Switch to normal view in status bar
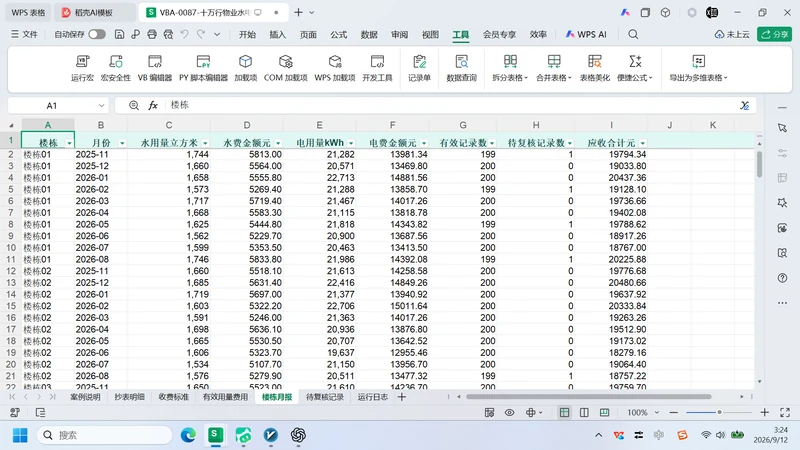 (x=564, y=412)
